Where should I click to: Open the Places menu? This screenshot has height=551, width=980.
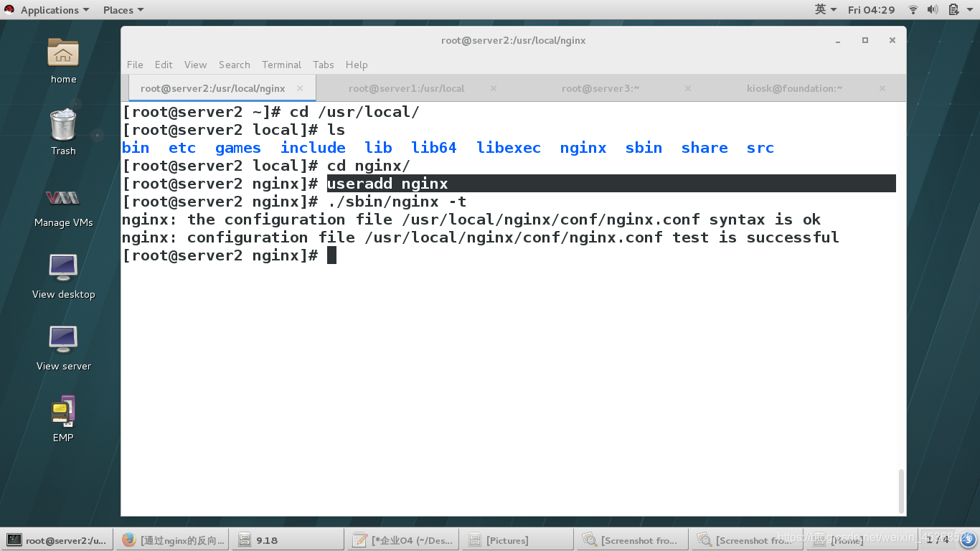pos(123,10)
